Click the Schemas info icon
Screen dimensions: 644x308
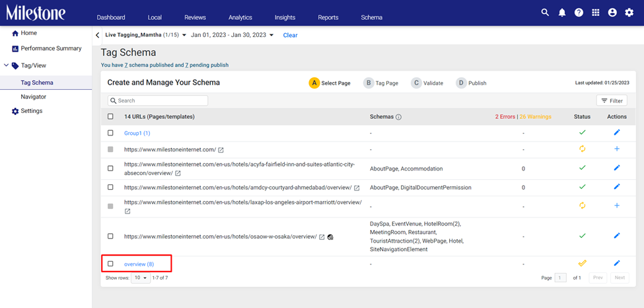[398, 117]
